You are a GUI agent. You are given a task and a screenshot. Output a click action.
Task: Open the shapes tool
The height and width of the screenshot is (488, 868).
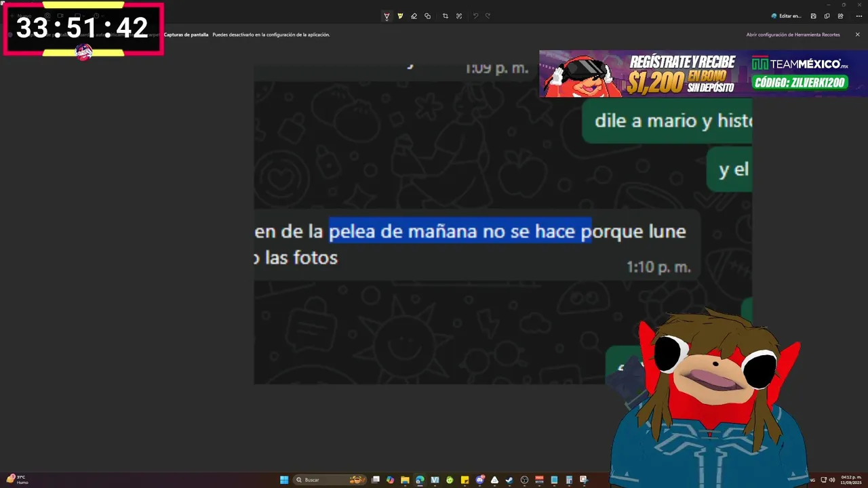click(x=427, y=16)
